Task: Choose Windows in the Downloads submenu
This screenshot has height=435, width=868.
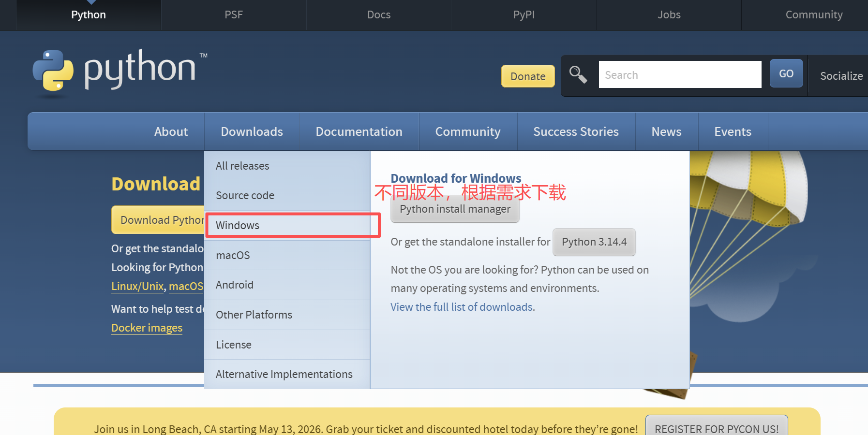Action: click(287, 225)
